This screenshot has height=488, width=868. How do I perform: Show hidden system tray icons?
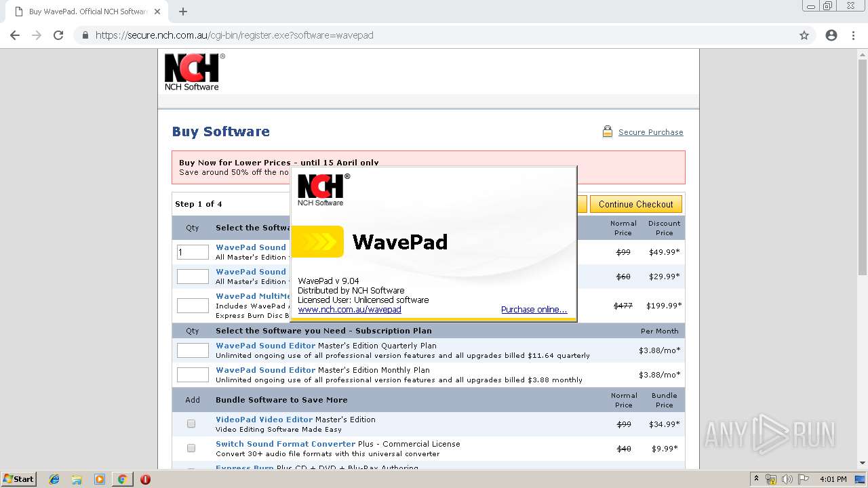pyautogui.click(x=756, y=479)
